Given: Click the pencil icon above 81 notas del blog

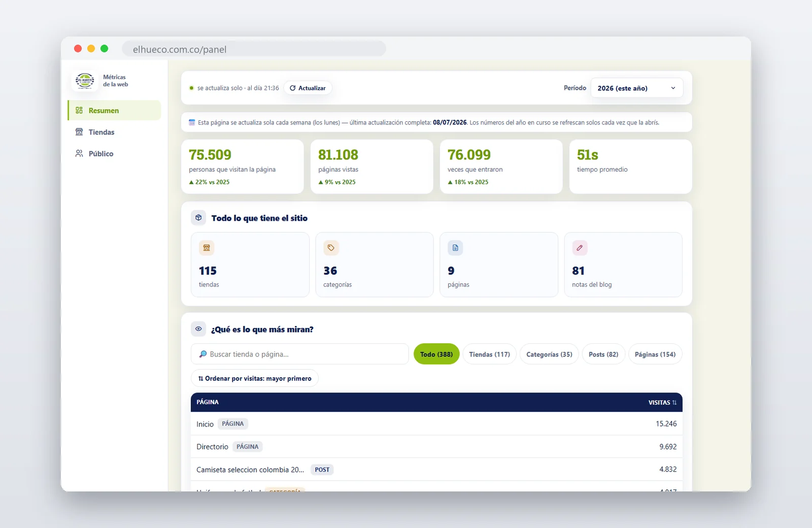Looking at the screenshot, I should (x=580, y=248).
